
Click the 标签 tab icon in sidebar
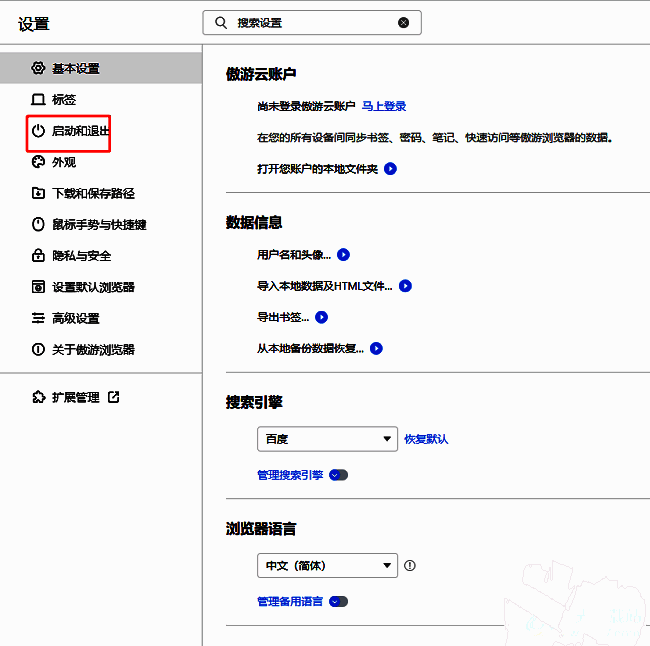(x=38, y=100)
